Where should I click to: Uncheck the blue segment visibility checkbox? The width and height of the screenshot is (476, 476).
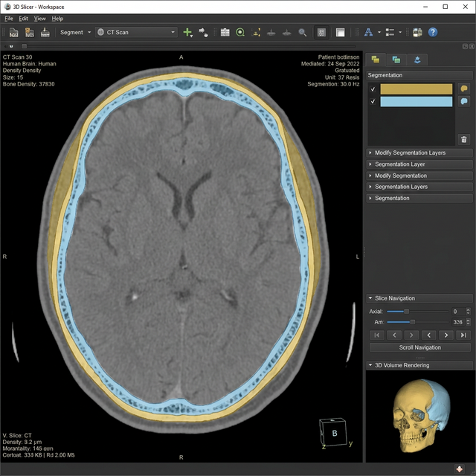[x=373, y=102]
